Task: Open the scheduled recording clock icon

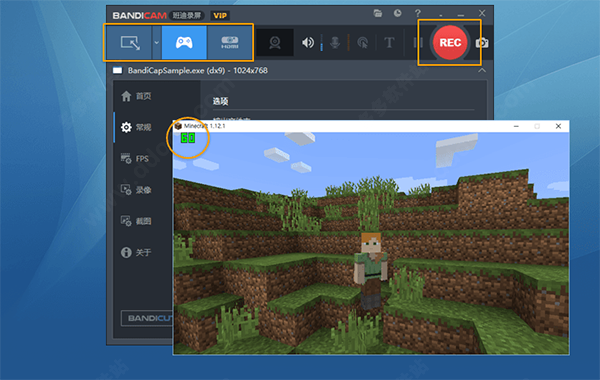Action: tap(398, 13)
